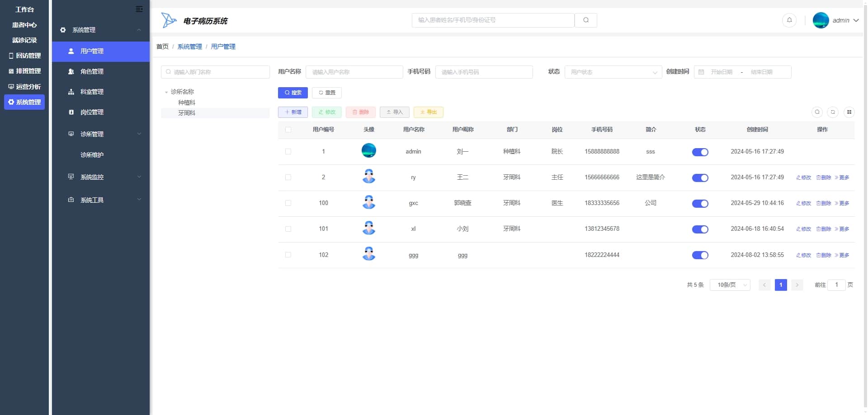Open 更多 actions for user ry
The image size is (868, 415).
[x=842, y=177]
